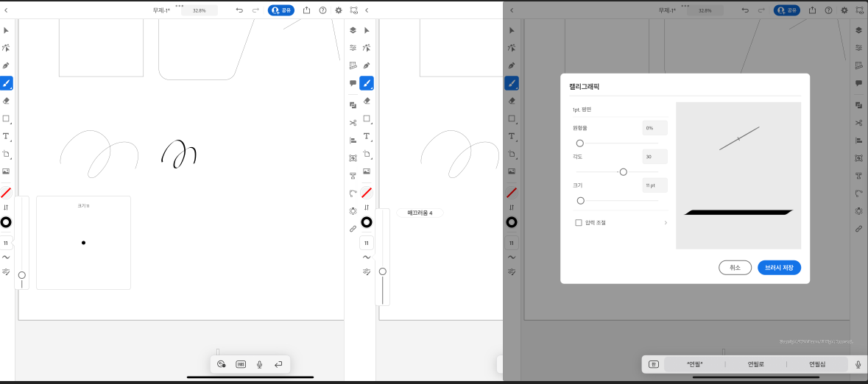Open the Repeat icon in the middle screenshot
Screen dimensions: 868x384
[353, 211]
